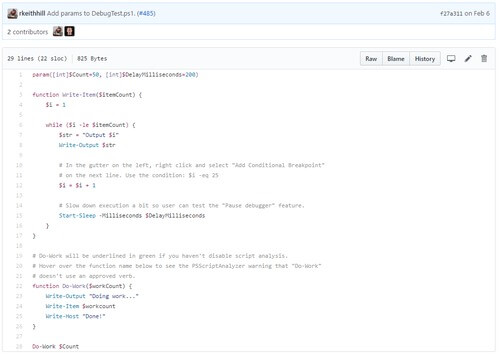This screenshot has height=360, width=500.
Task: Select line number 15
Action: point(19,216)
